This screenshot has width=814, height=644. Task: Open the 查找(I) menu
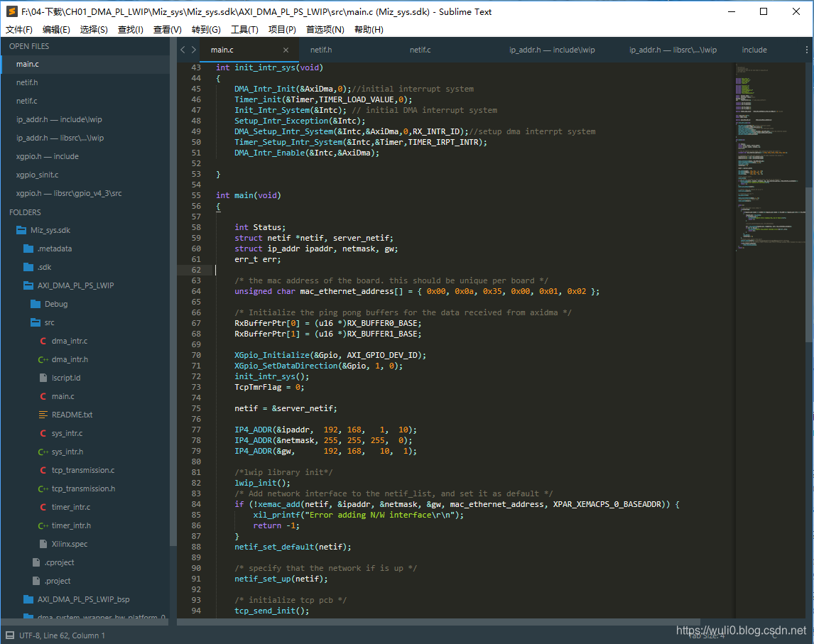coord(130,30)
